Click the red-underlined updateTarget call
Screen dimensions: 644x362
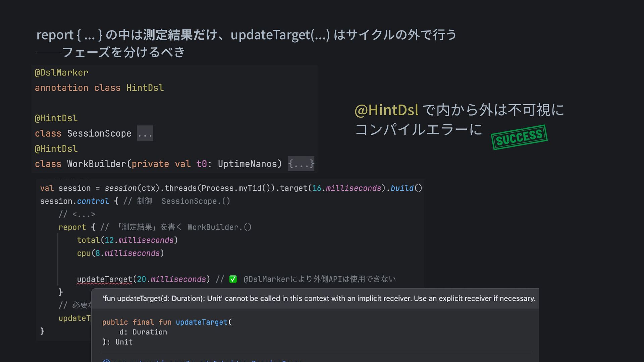point(104,279)
